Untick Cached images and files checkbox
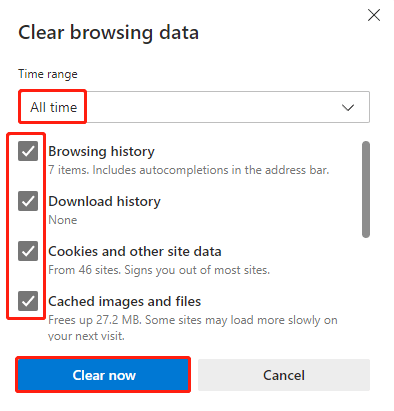The height and width of the screenshot is (411, 394). (28, 301)
